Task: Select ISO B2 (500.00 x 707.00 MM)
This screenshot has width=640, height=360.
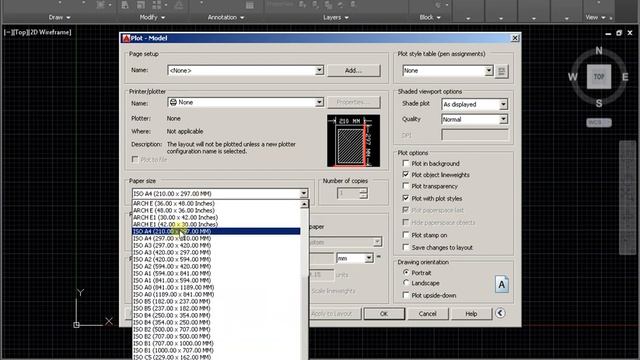Action: [216, 329]
